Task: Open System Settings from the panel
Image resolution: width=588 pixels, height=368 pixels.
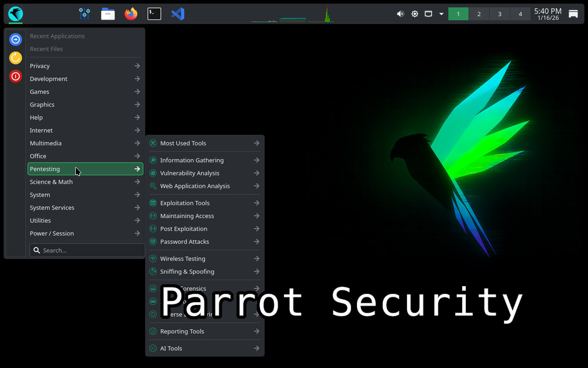Action: click(x=84, y=14)
